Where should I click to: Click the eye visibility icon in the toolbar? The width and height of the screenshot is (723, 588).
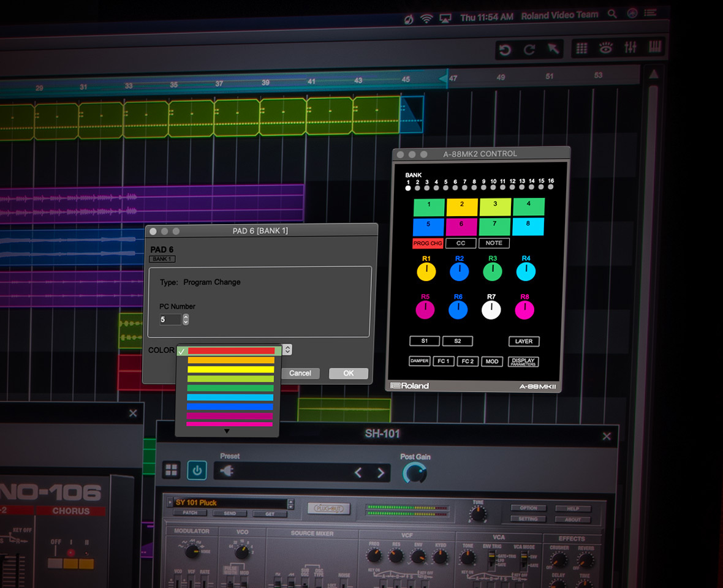606,49
